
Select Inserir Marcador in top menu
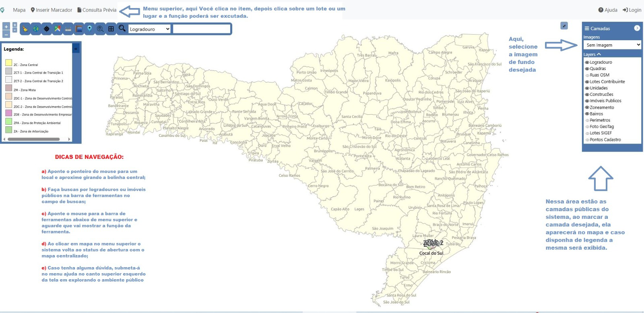52,10
